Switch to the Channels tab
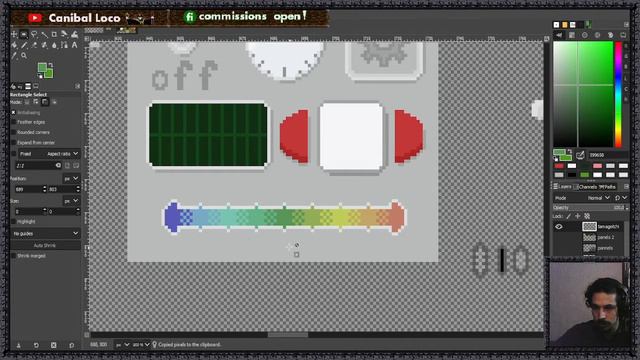 point(585,187)
